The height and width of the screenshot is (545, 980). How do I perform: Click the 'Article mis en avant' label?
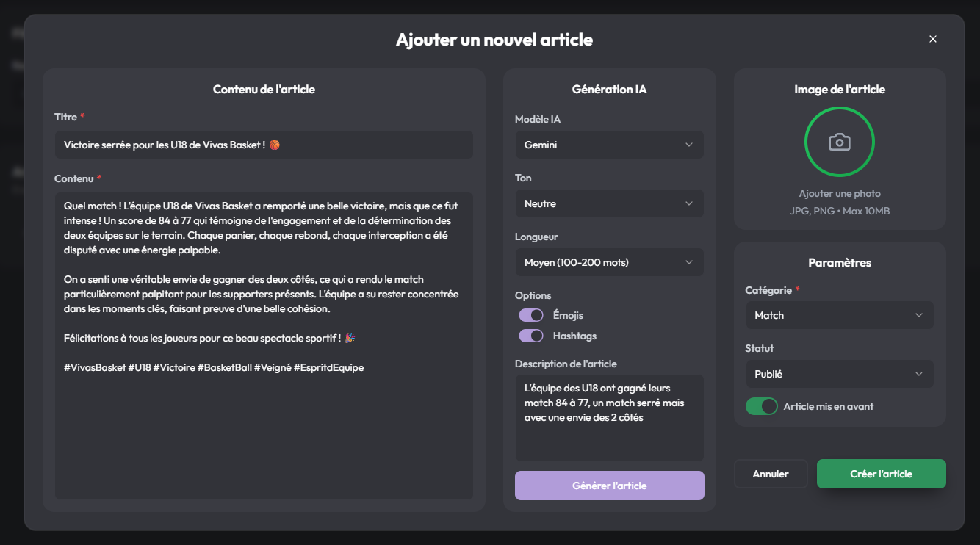[x=829, y=406]
